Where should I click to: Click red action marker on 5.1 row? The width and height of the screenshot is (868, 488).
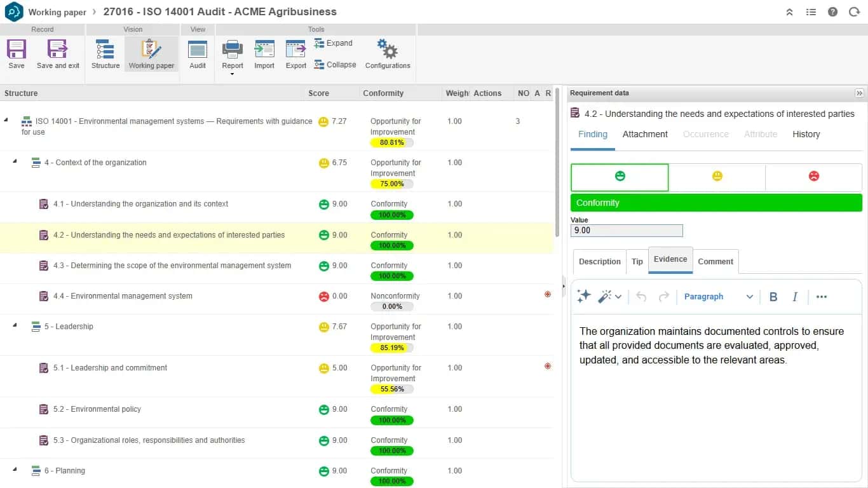click(x=548, y=366)
